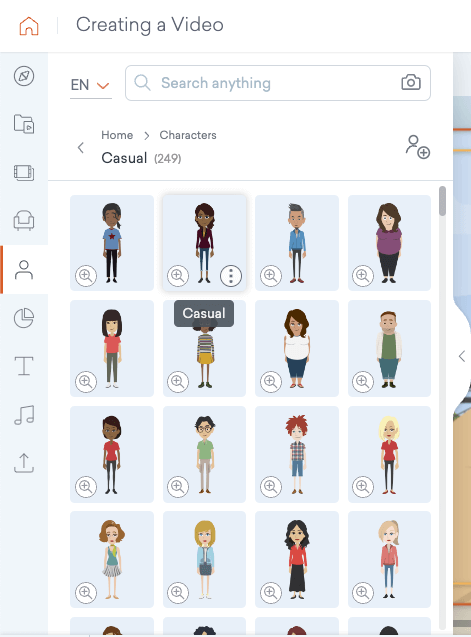Open the Props armchair sidebar icon
This screenshot has height=637, width=471.
[24, 221]
